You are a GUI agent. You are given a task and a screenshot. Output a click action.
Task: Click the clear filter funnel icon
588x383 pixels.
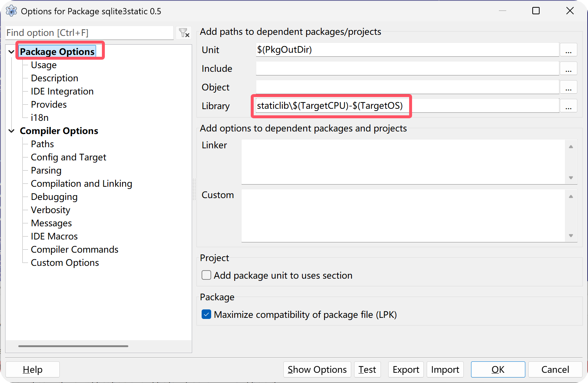184,33
